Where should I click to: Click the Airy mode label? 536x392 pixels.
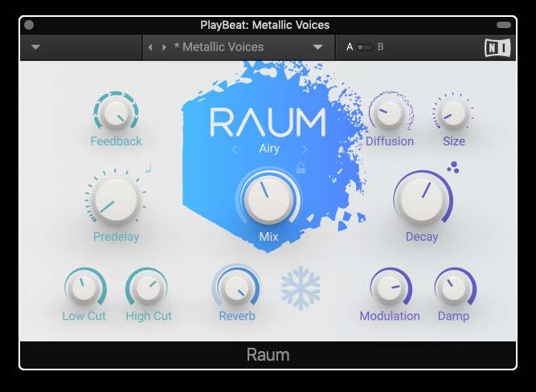pos(269,149)
